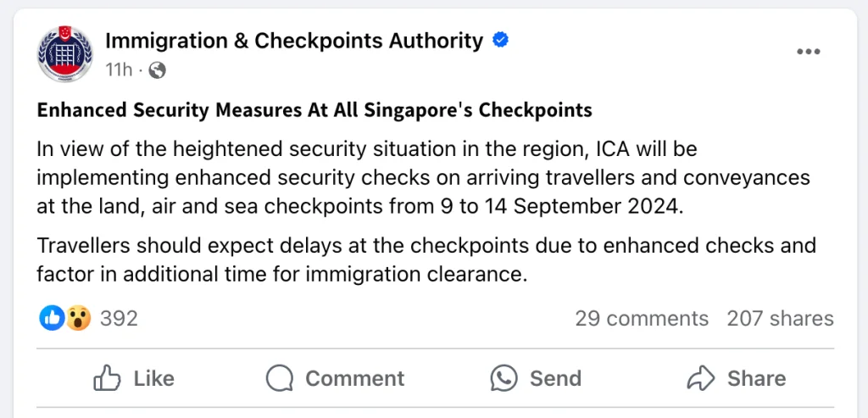
Task: Click the public globe audience icon
Action: point(157,70)
